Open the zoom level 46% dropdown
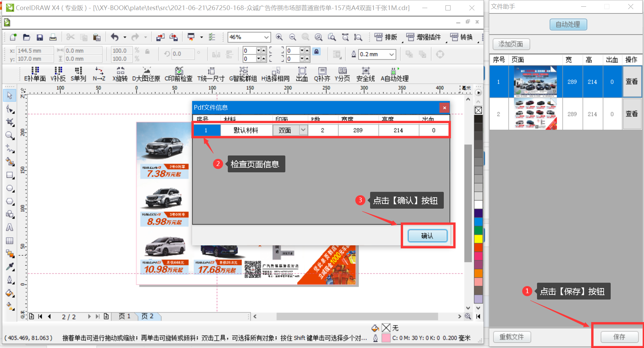The image size is (644, 348). pyautogui.click(x=266, y=37)
